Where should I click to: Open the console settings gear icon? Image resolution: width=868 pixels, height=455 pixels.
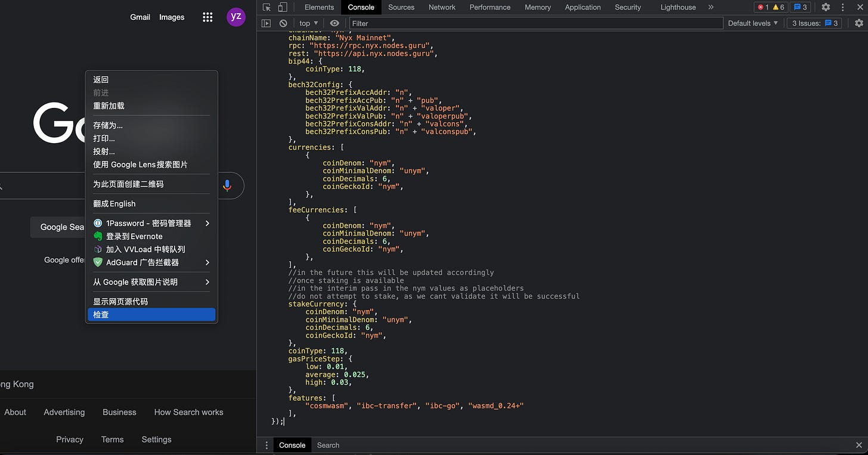click(859, 23)
